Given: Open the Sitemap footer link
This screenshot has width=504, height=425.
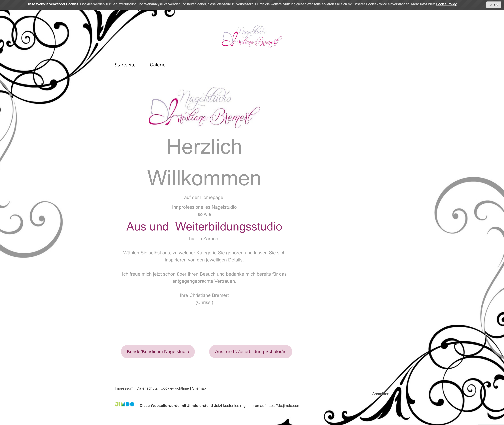Looking at the screenshot, I should click(199, 388).
